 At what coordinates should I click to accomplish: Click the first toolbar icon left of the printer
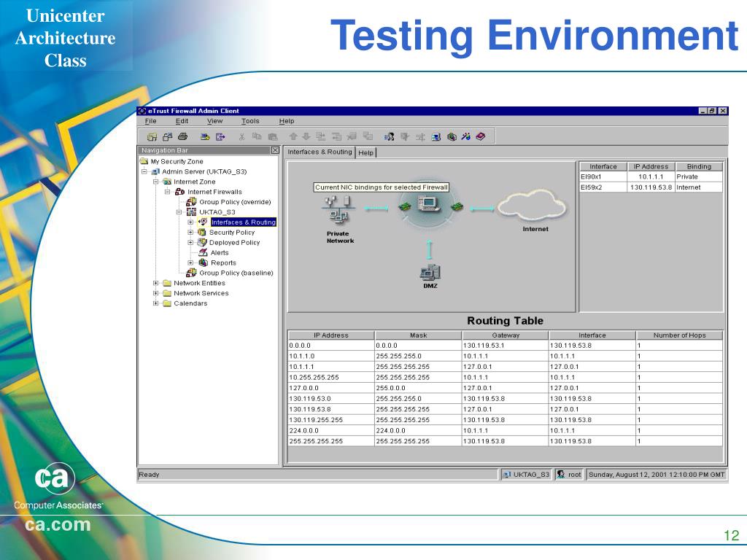[167, 136]
